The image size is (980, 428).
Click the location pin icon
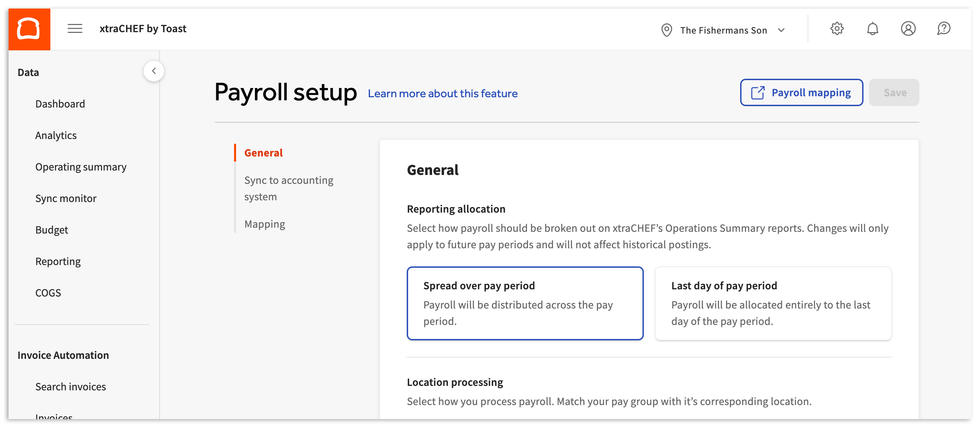(x=666, y=30)
